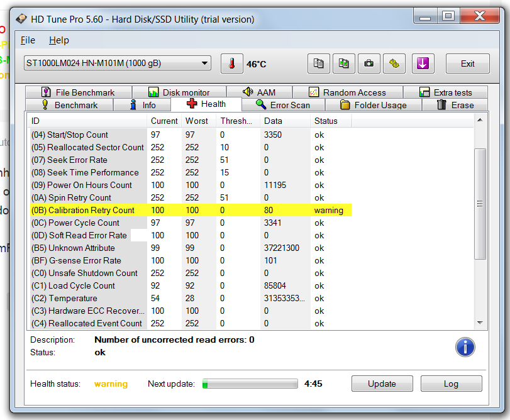Switch to the Extra tests tab
This screenshot has height=420, width=510.
(445, 92)
